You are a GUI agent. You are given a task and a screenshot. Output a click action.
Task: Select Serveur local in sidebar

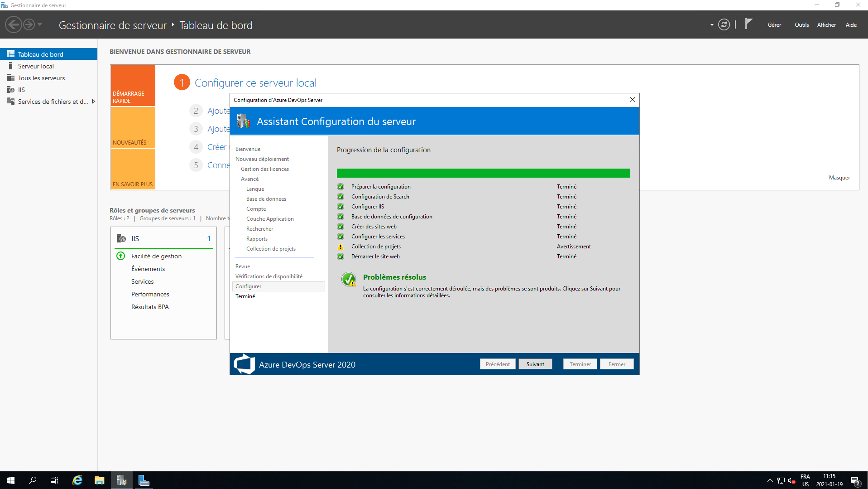36,66
